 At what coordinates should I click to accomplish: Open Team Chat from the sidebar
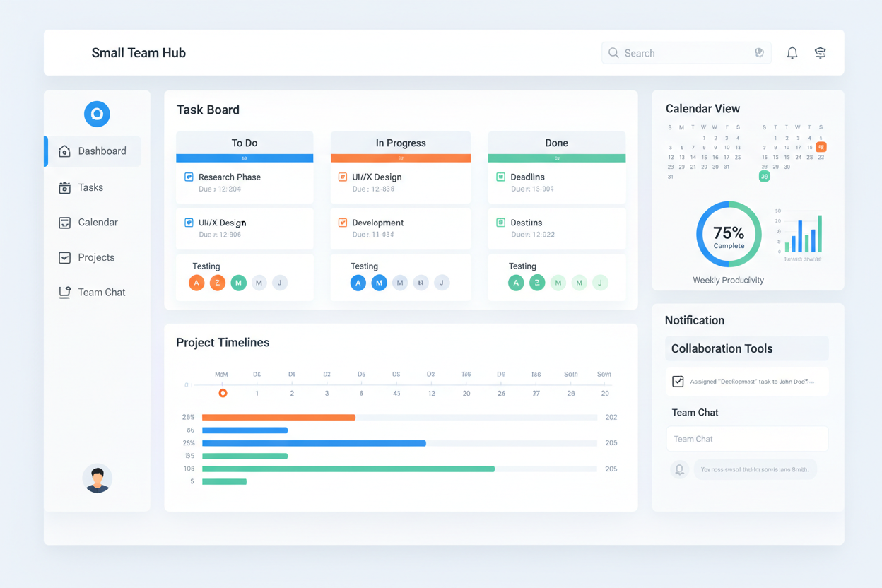click(99, 292)
